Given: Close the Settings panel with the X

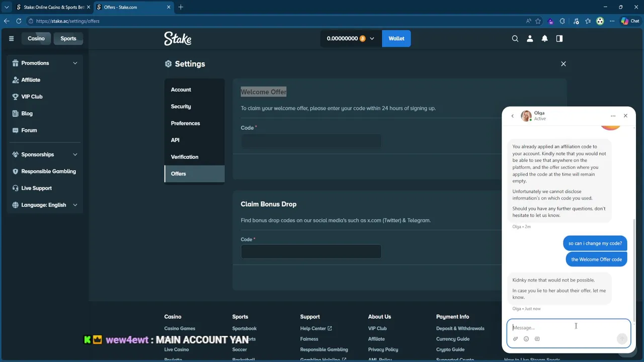Looking at the screenshot, I should tap(563, 64).
